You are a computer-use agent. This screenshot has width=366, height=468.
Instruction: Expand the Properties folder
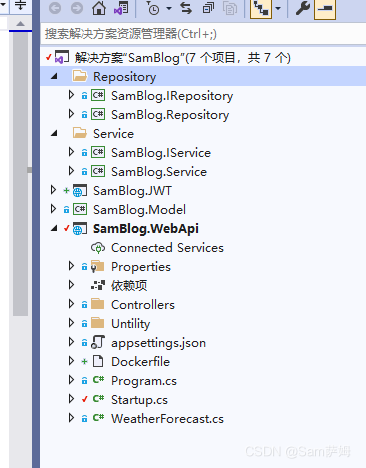pyautogui.click(x=71, y=266)
